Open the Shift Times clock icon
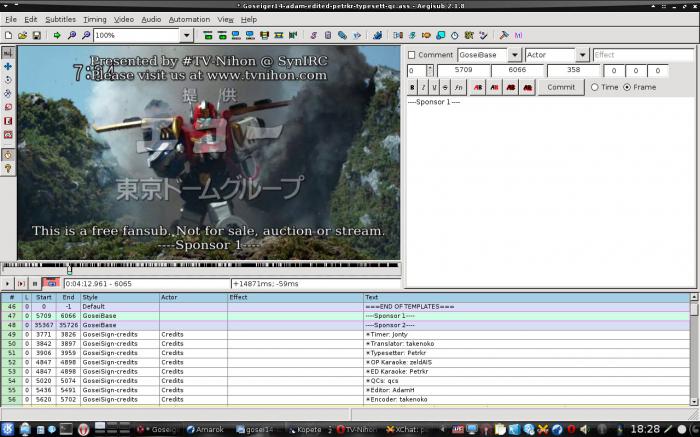The height and width of the screenshot is (437, 700). click(454, 35)
